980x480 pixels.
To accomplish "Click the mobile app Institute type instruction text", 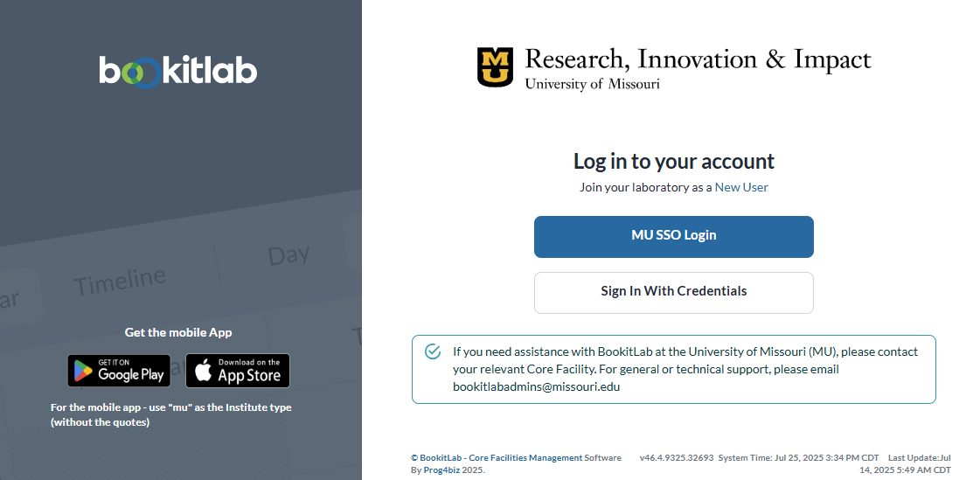I will coord(170,414).
